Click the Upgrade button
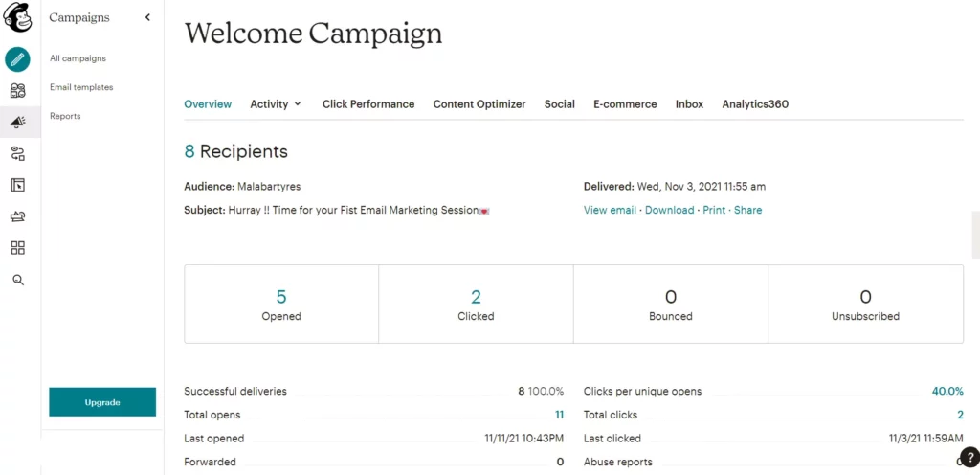 (102, 402)
